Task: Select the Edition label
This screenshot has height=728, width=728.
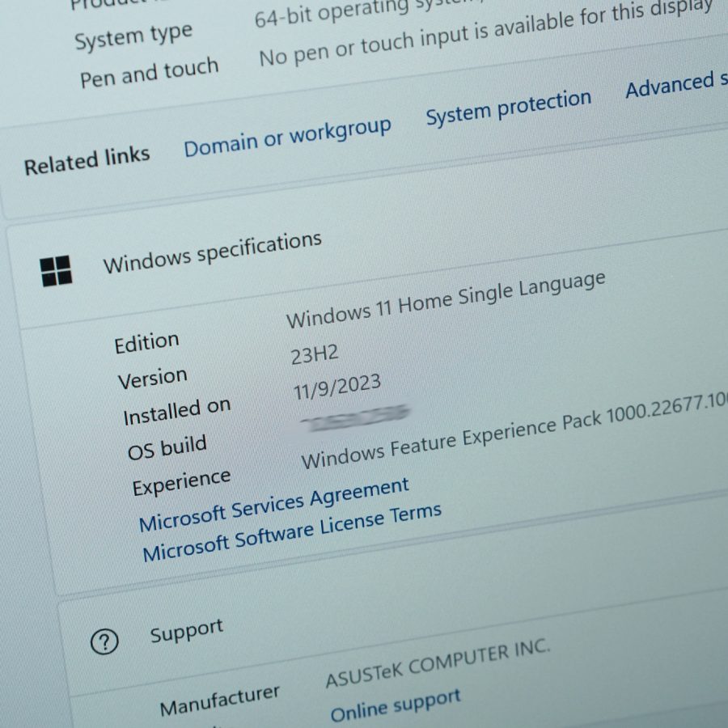Action: click(146, 344)
